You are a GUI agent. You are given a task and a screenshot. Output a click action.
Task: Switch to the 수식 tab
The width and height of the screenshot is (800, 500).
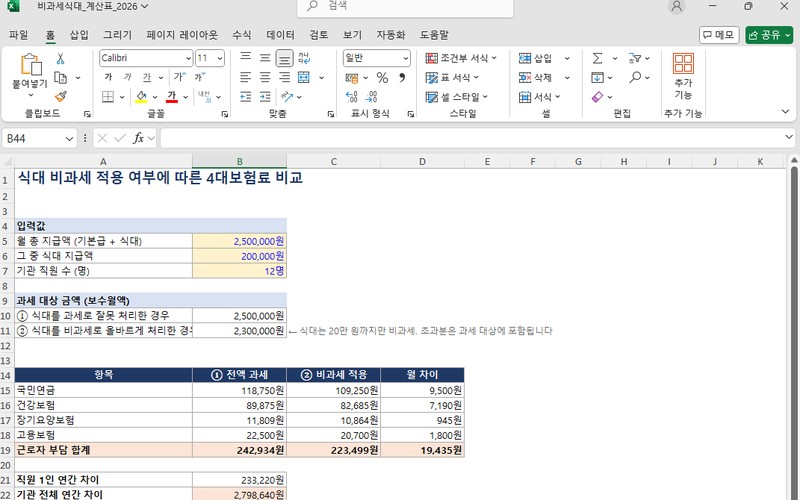pos(242,35)
